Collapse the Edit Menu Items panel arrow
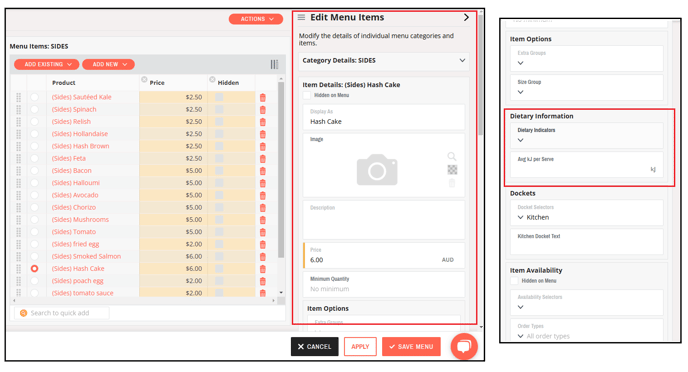This screenshot has height=372, width=688. (466, 18)
